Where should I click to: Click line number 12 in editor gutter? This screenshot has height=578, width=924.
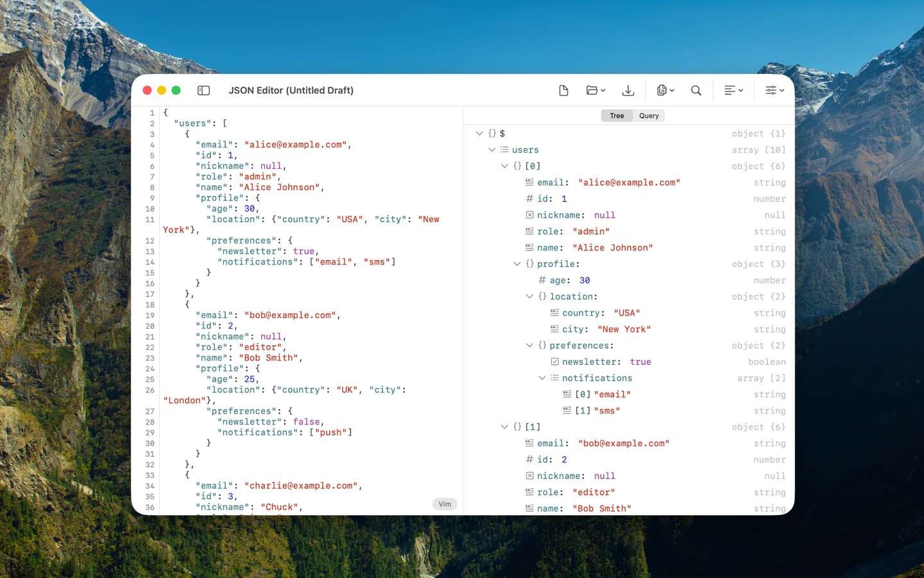150,241
